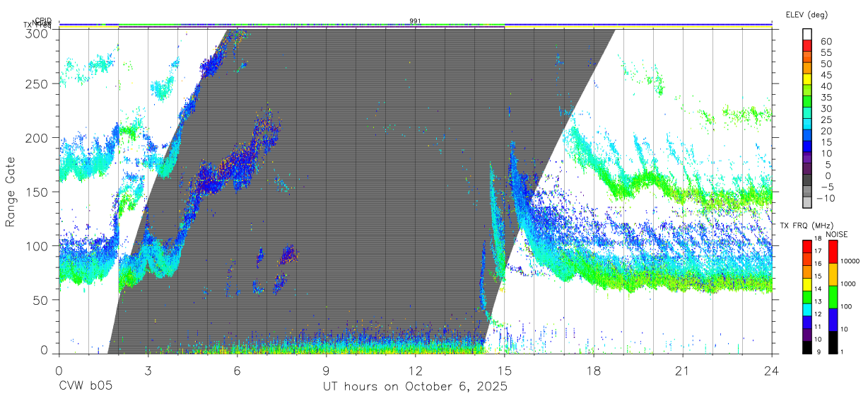The width and height of the screenshot is (868, 401).
Task: Click the '21' UT hour tick label
Action: pos(683,370)
